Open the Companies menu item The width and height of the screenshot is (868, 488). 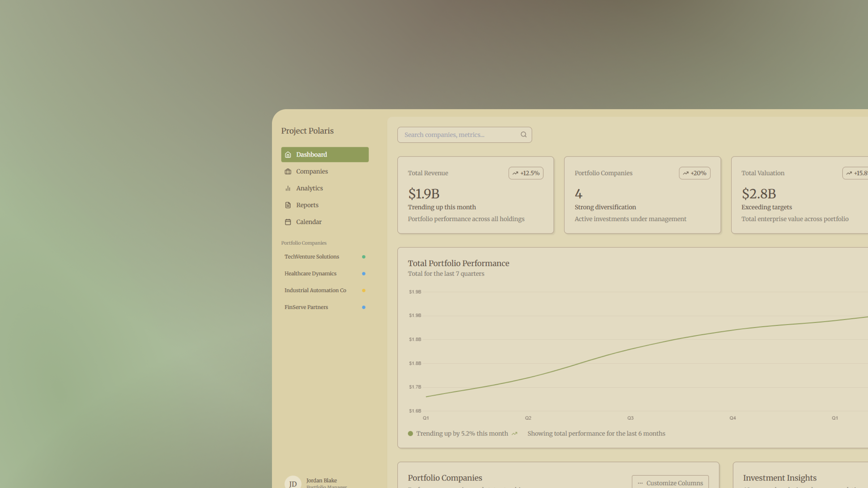(x=312, y=172)
